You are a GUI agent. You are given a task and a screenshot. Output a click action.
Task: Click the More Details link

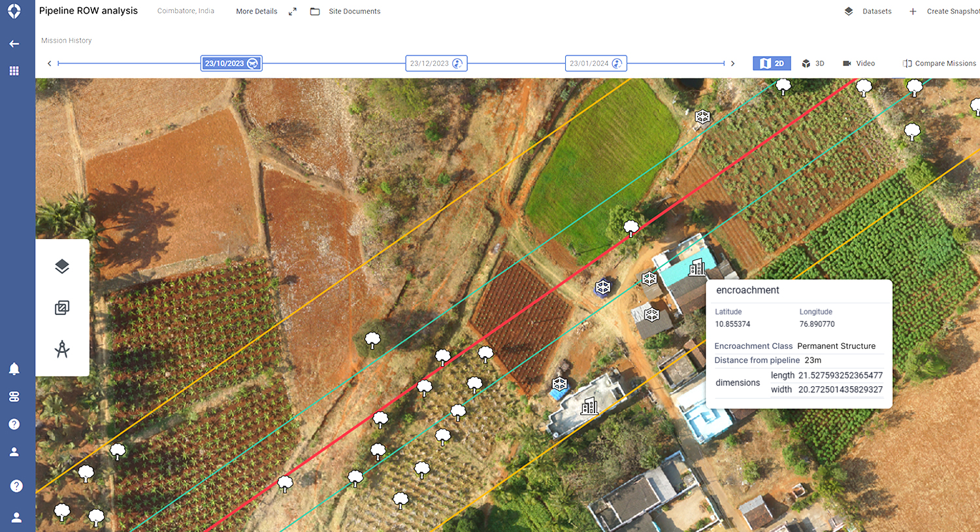[257, 11]
